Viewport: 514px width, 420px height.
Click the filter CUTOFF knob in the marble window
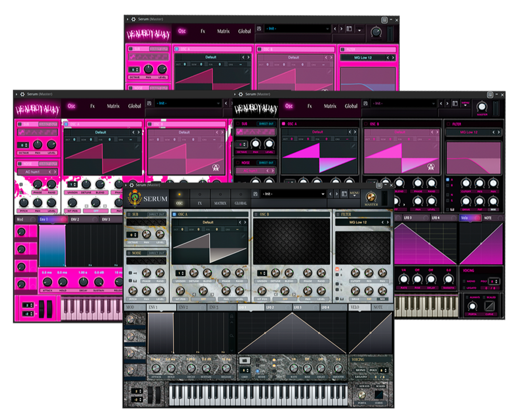tap(356, 273)
